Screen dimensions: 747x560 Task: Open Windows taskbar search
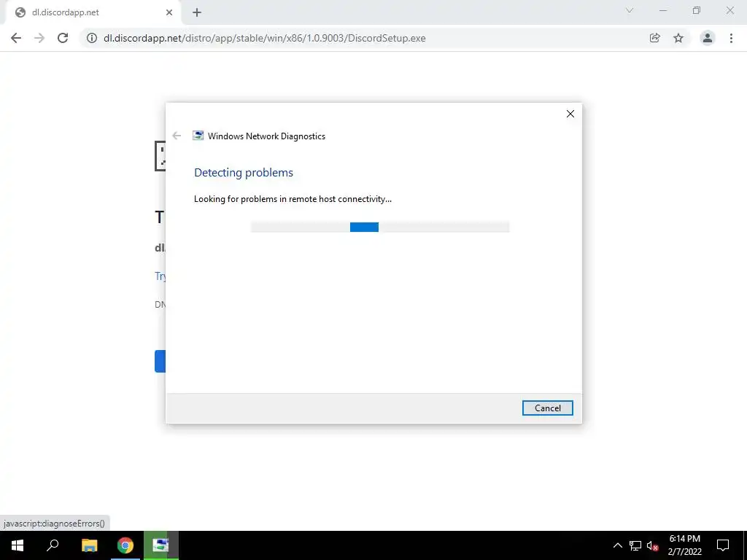coord(53,545)
